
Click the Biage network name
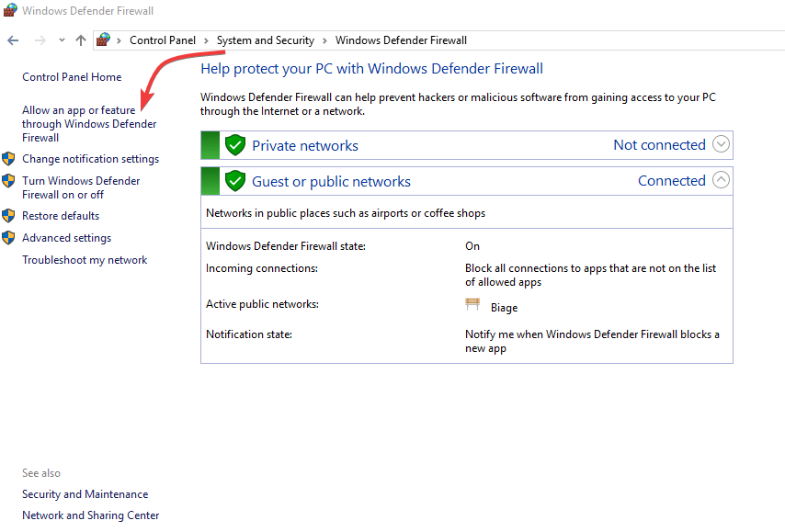point(504,308)
